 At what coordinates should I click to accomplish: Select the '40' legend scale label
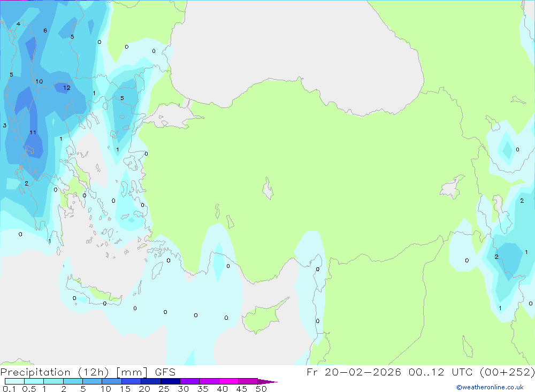[x=222, y=389]
